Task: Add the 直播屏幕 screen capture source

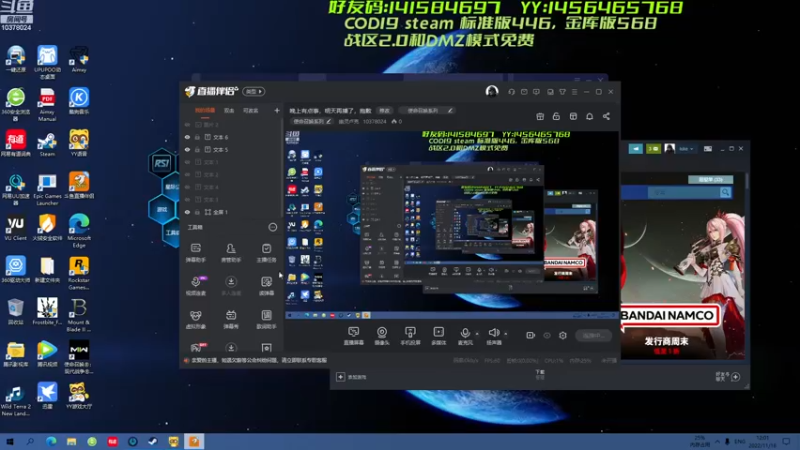Action: coord(354,336)
